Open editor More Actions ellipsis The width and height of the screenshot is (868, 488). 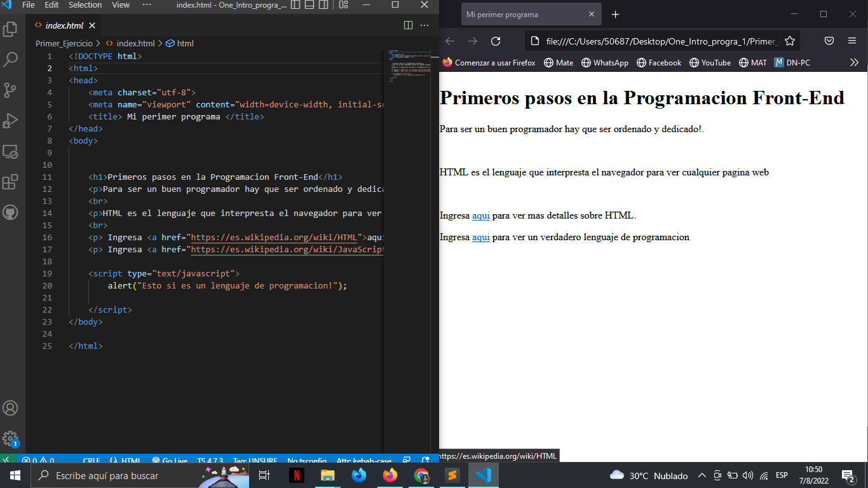(x=425, y=25)
